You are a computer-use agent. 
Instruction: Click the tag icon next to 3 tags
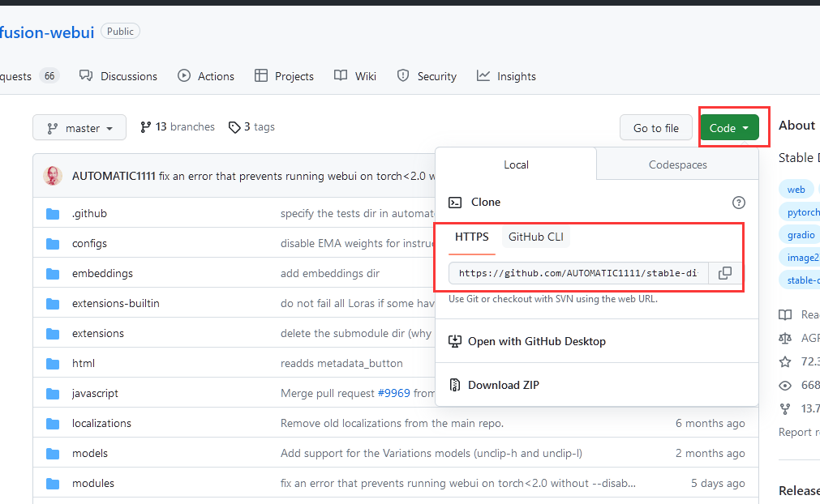pyautogui.click(x=234, y=127)
